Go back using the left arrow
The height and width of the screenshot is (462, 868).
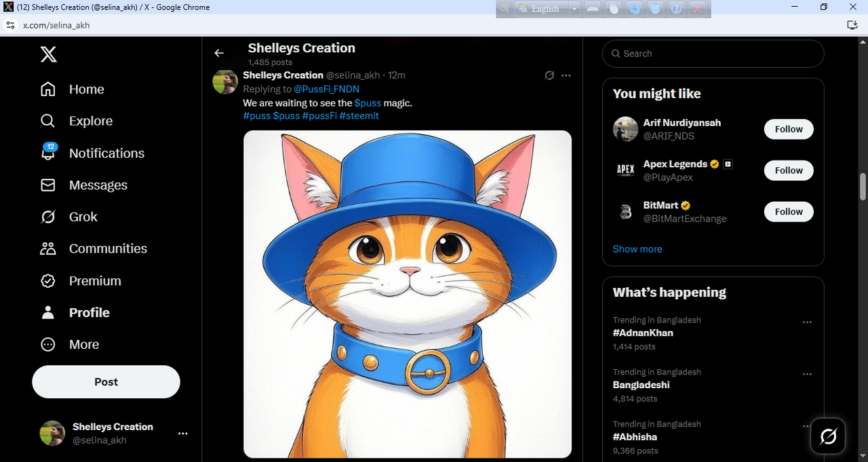pos(219,54)
